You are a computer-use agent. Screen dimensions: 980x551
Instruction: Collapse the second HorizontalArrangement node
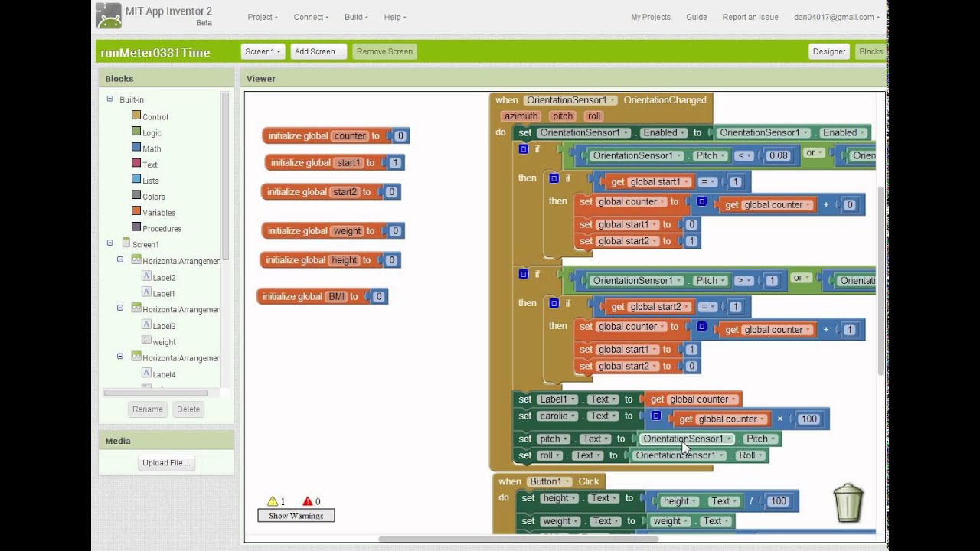point(120,308)
